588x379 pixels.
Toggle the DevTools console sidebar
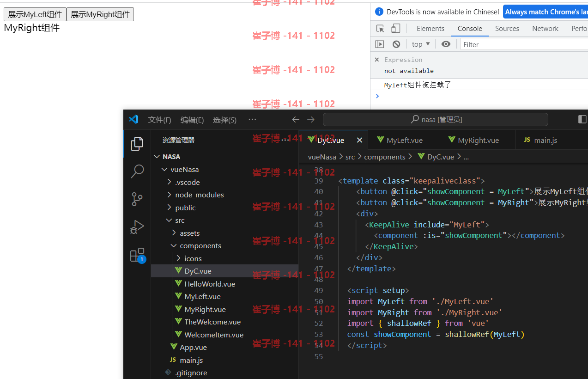click(380, 44)
